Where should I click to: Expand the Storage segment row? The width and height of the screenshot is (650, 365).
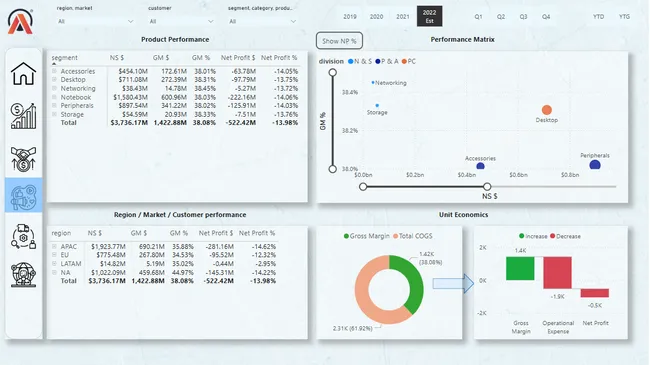click(54, 114)
